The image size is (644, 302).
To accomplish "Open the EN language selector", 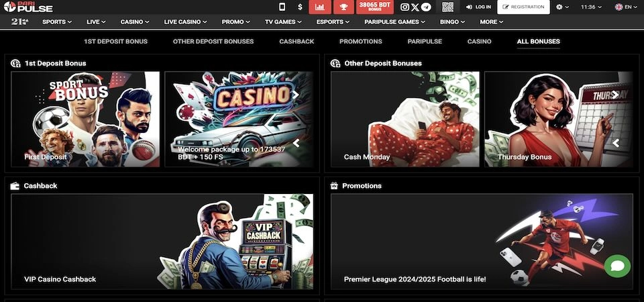I will point(625,7).
